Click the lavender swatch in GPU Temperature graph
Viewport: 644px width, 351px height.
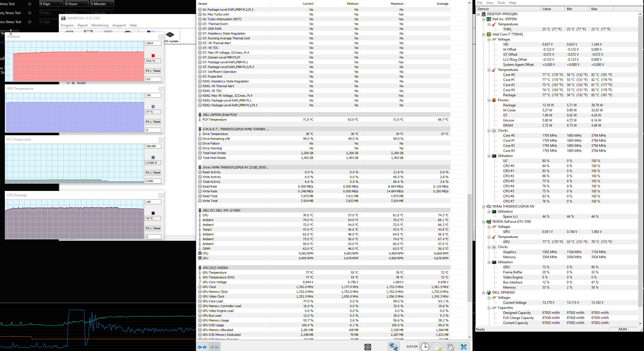tap(153, 107)
